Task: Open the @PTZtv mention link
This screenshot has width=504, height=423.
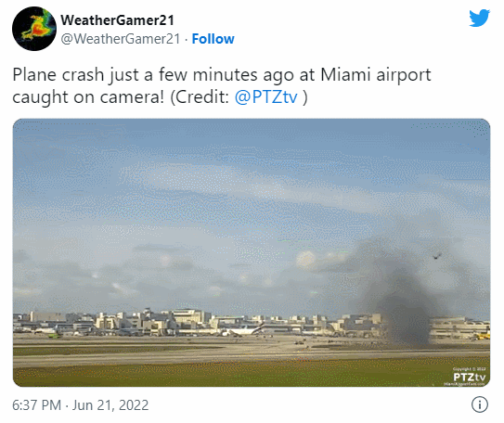Action: tap(266, 96)
